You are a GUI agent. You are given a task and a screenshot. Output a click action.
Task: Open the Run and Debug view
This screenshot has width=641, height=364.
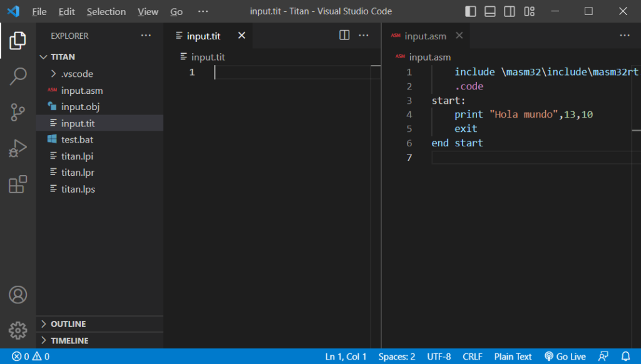pyautogui.click(x=18, y=148)
